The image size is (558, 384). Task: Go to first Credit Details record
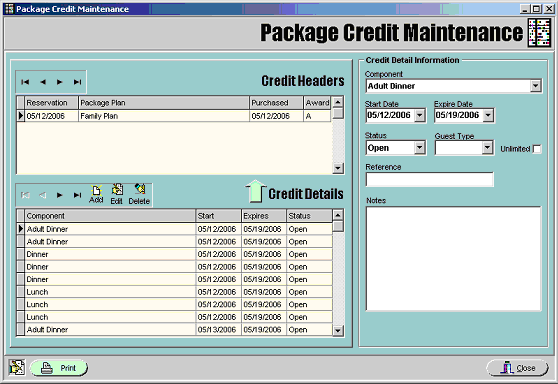(x=25, y=195)
